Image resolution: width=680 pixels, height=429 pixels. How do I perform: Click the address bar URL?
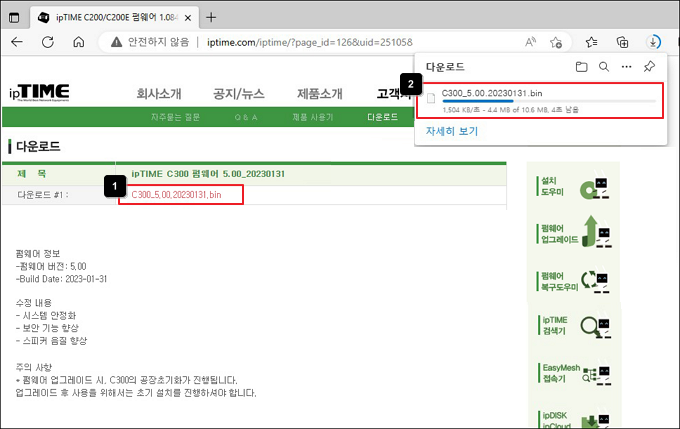coord(310,42)
